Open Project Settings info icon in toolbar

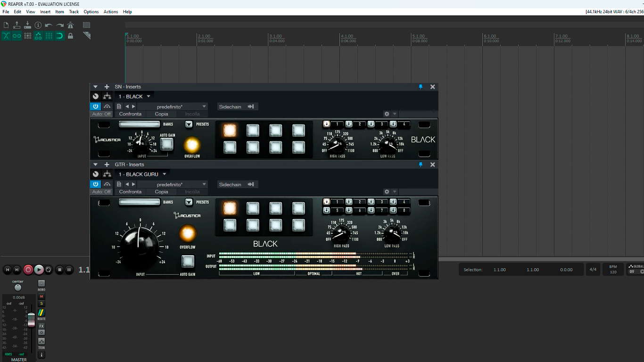point(38,25)
